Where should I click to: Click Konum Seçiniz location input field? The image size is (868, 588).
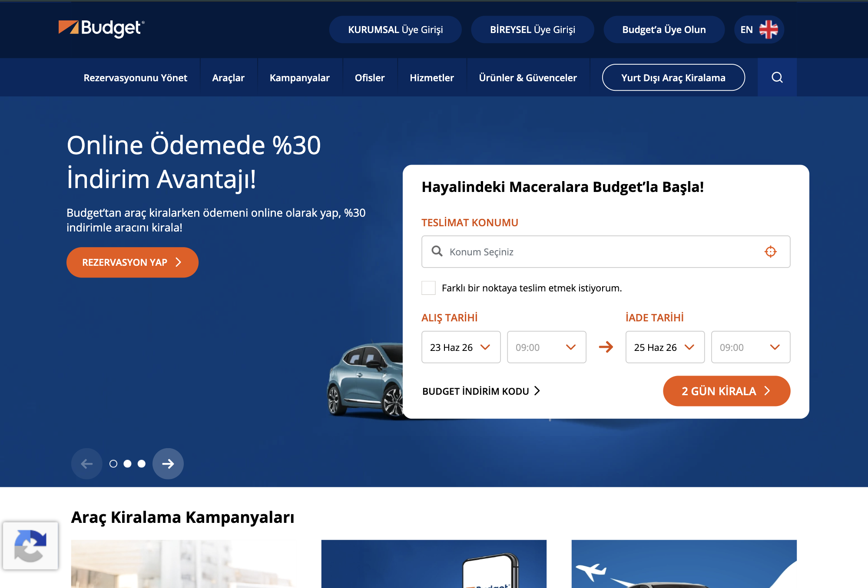coord(606,251)
